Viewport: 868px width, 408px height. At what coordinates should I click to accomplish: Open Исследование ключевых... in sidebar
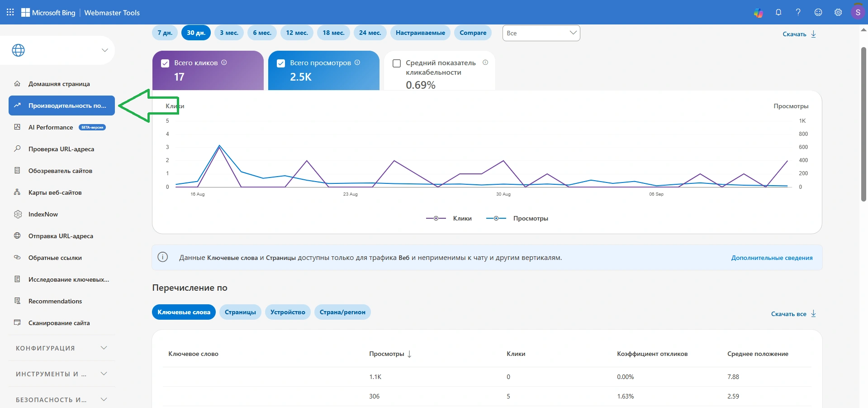click(x=62, y=279)
